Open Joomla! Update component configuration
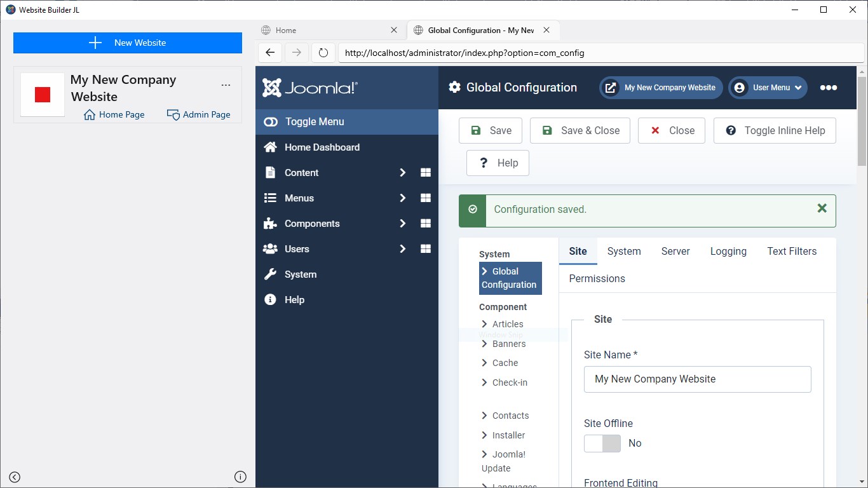Viewport: 868px width, 488px height. pyautogui.click(x=504, y=461)
